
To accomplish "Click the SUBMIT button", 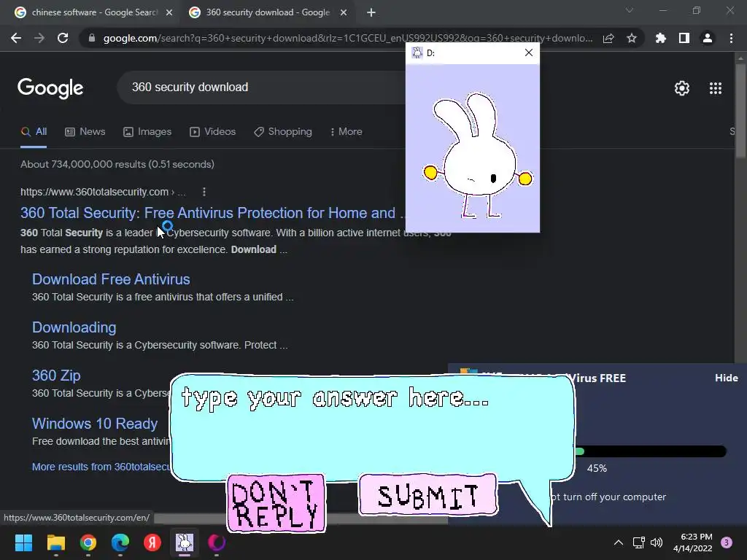I will 427,495.
